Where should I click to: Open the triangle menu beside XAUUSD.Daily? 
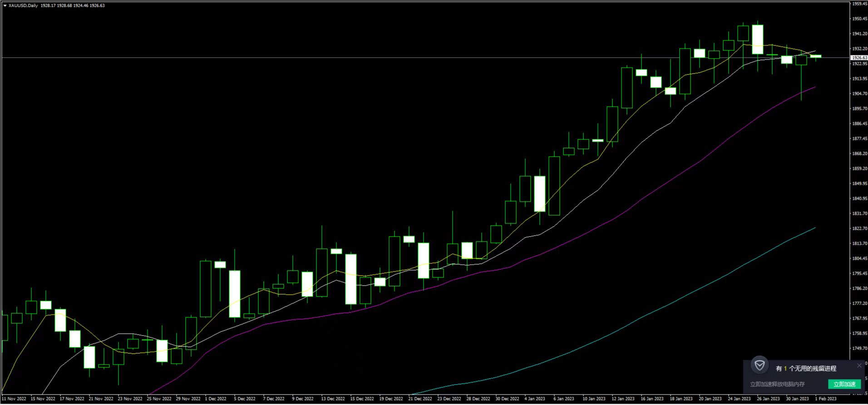tap(5, 5)
